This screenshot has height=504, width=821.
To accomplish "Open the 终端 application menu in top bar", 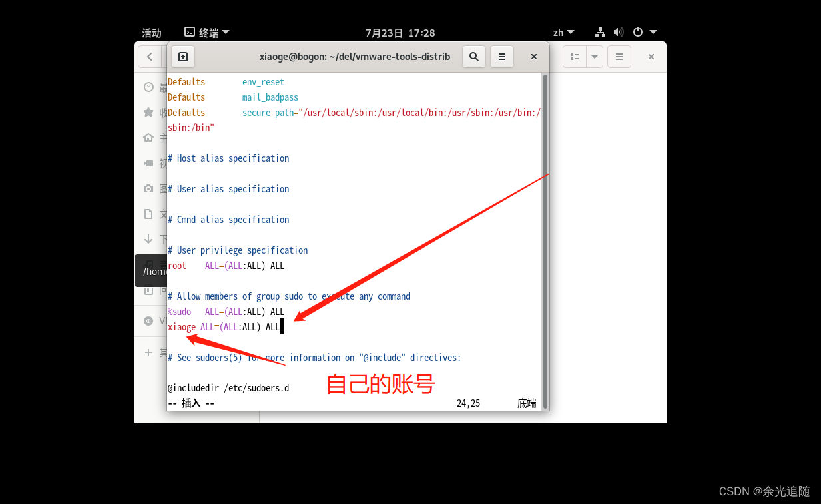I will pyautogui.click(x=206, y=32).
